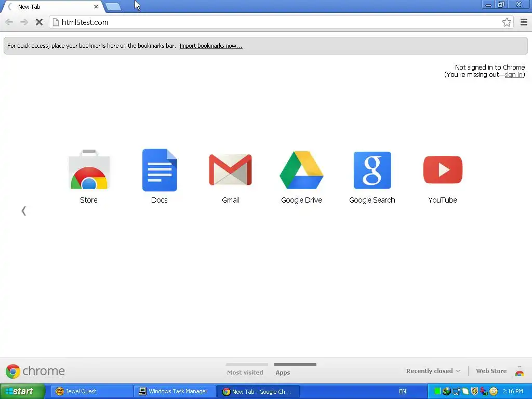Viewport: 532px width, 399px height.
Task: Click the yellow smiley face tray icon
Action: pyautogui.click(x=494, y=391)
